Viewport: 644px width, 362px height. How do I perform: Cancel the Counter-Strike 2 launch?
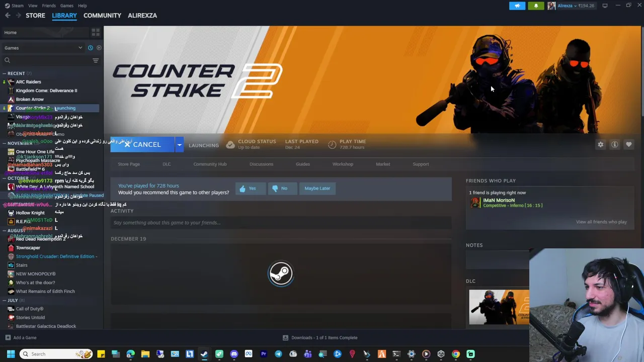pos(142,145)
